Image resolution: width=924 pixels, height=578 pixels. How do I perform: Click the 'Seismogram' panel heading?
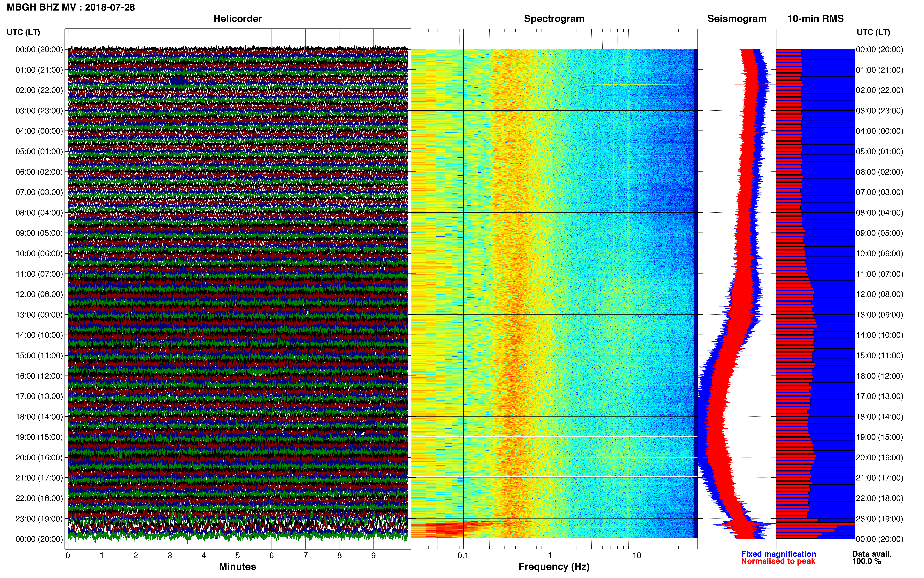click(x=736, y=19)
